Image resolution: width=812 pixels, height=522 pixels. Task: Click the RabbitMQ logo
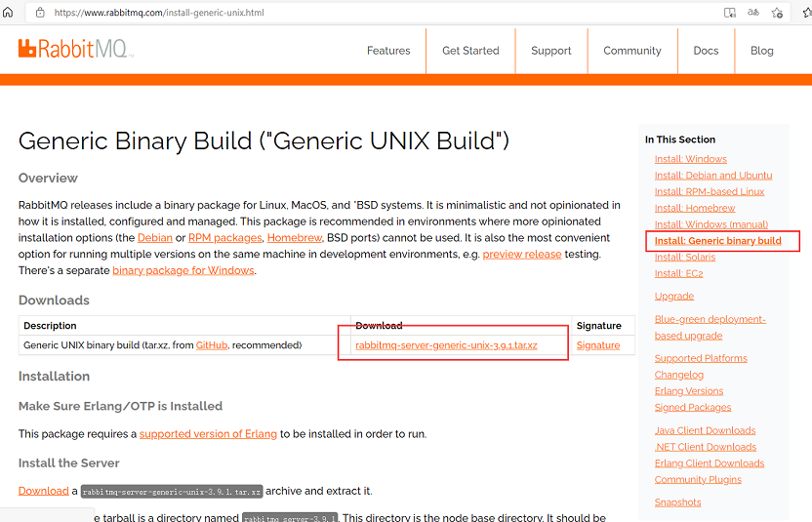coord(75,49)
